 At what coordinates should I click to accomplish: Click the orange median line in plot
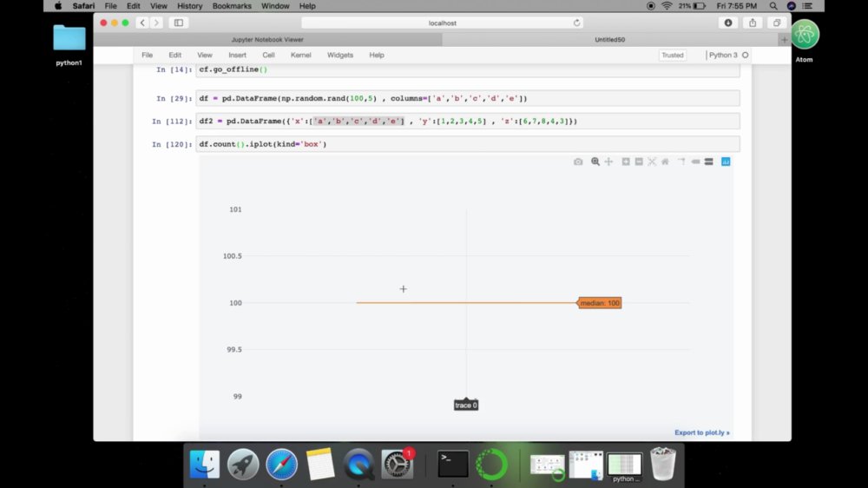point(466,302)
